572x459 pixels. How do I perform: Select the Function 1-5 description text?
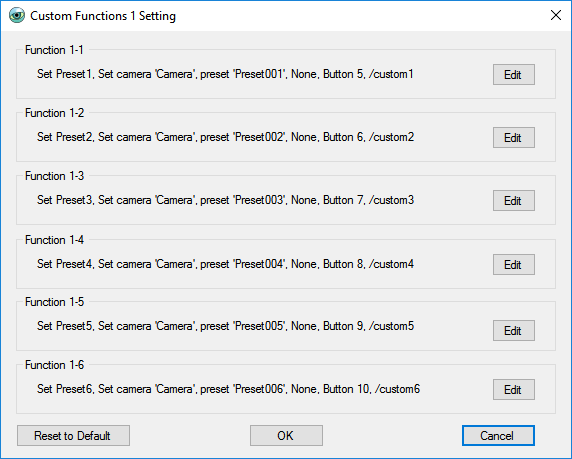225,326
